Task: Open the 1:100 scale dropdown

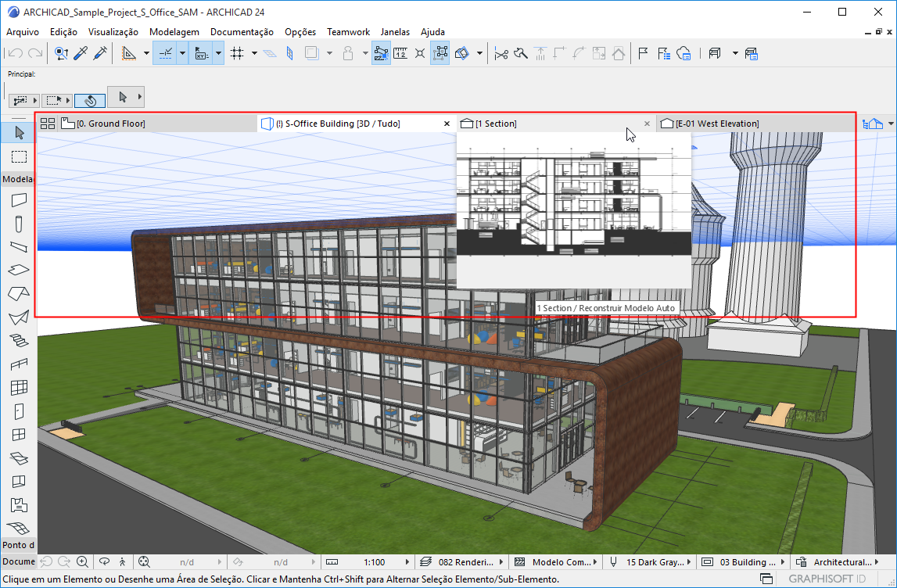Action: [405, 562]
